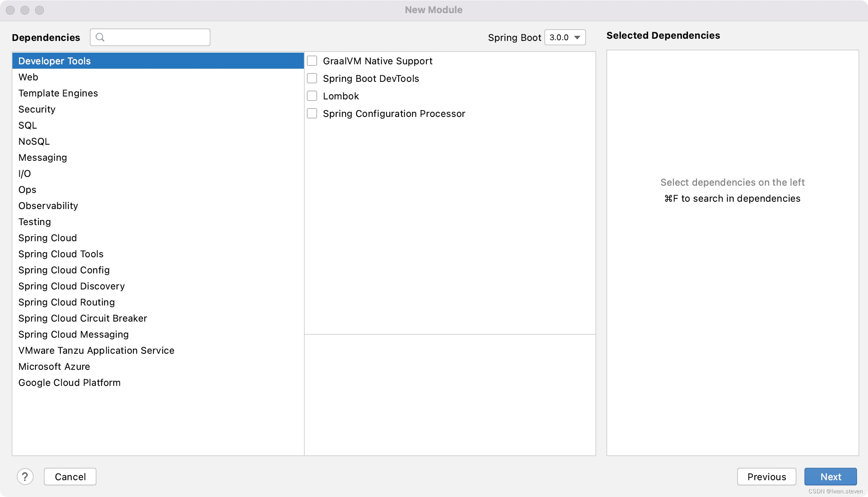Select the Observability category

pyautogui.click(x=158, y=205)
